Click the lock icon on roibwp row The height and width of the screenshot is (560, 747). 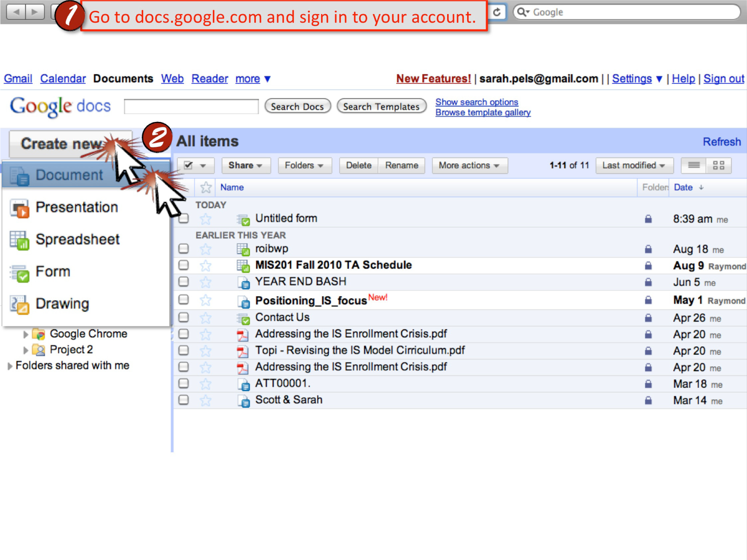pyautogui.click(x=648, y=249)
